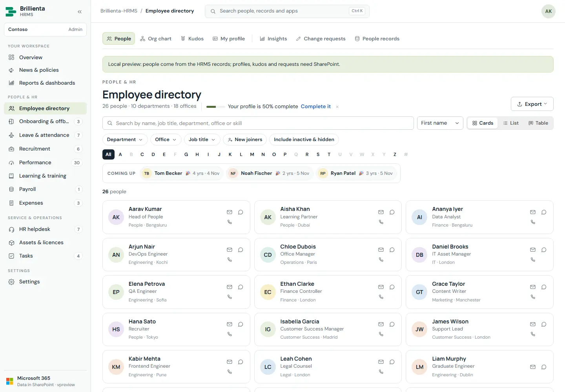Screen dimensions: 565x392
Task: Open Tom Becker anniversary chip
Action: pyautogui.click(x=182, y=173)
